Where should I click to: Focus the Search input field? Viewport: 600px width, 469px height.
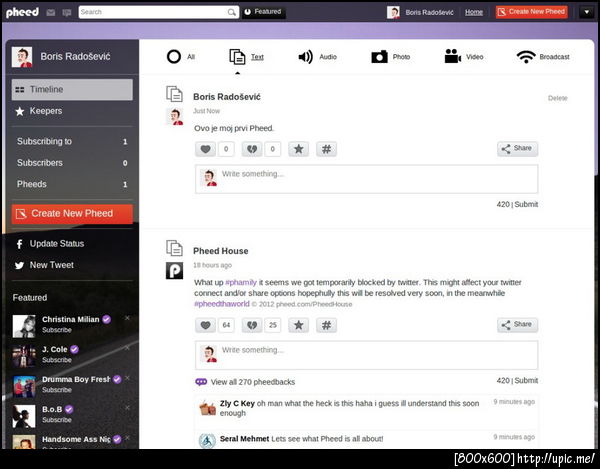pos(159,12)
